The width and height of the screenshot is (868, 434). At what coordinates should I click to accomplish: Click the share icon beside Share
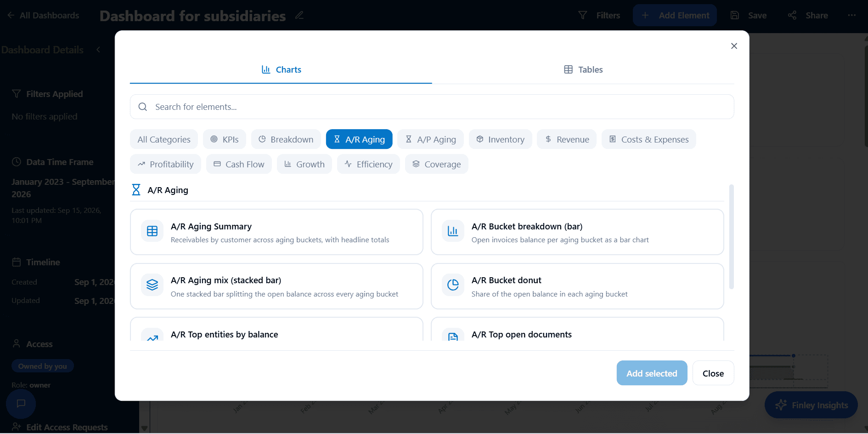792,15
